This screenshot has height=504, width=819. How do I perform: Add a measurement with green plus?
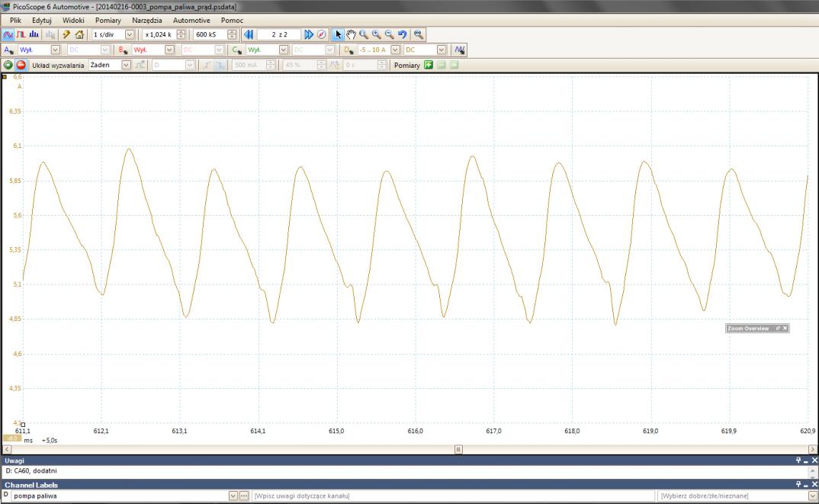429,65
